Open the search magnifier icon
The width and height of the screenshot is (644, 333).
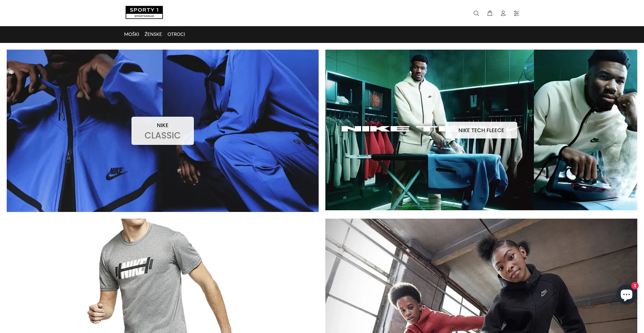(476, 13)
